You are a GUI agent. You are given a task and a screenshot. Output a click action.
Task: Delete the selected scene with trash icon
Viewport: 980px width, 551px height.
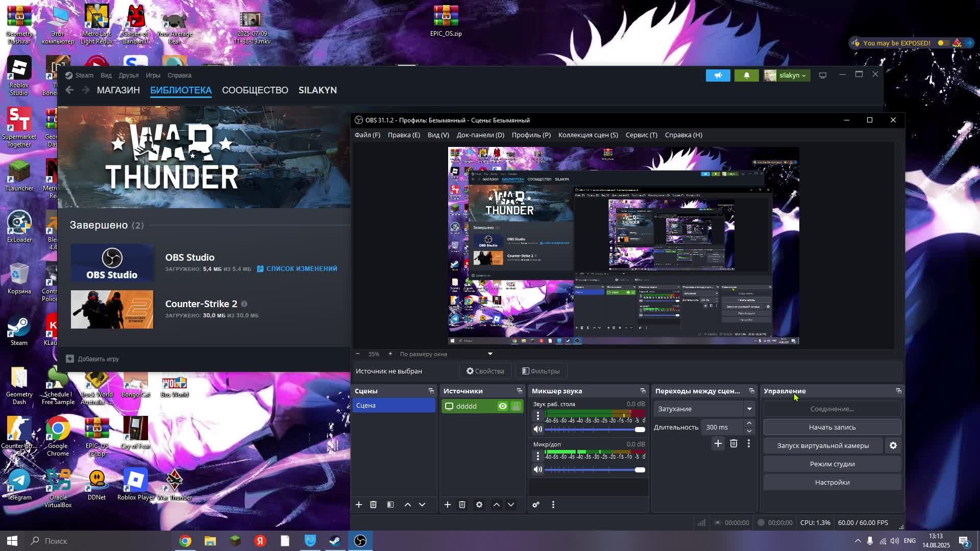click(x=373, y=505)
